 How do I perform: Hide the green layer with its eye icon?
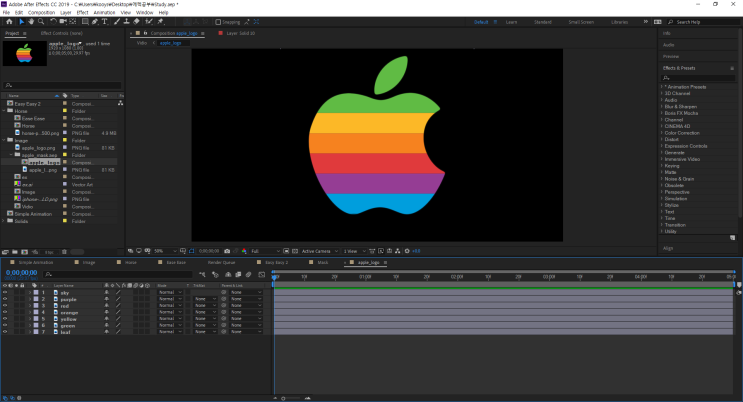pos(5,325)
